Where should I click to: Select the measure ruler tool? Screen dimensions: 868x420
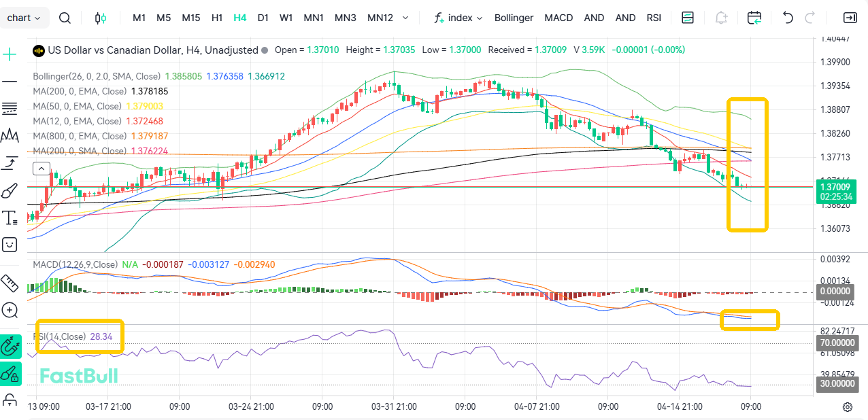pyautogui.click(x=10, y=283)
